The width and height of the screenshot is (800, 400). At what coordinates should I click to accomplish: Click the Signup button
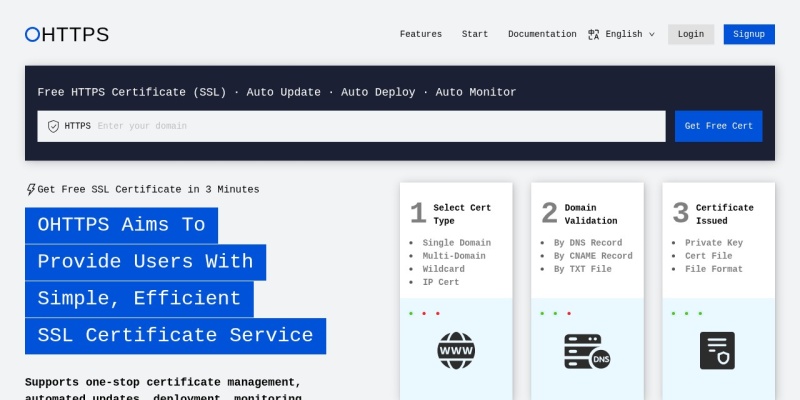tap(749, 34)
